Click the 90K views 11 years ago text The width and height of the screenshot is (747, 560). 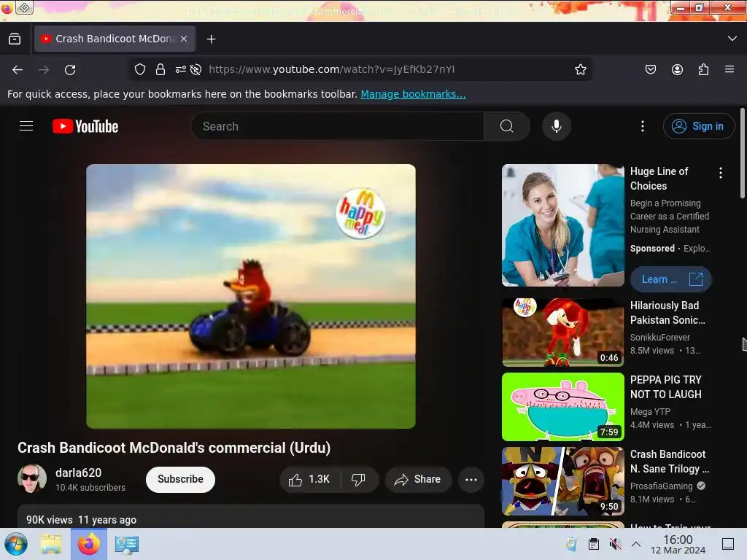tap(81, 520)
